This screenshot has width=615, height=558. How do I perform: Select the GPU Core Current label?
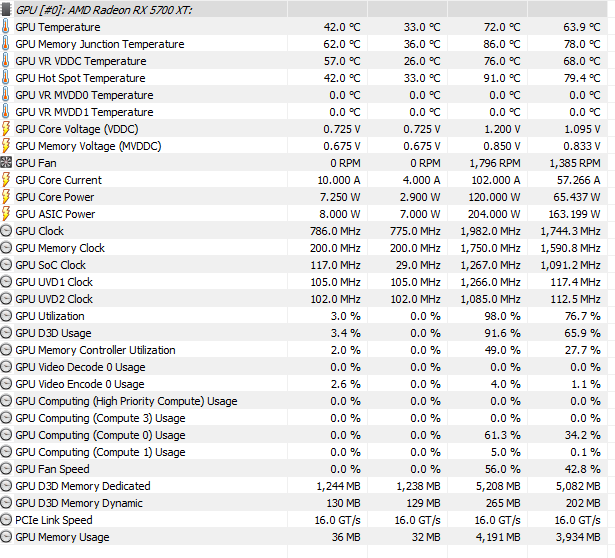[58, 180]
